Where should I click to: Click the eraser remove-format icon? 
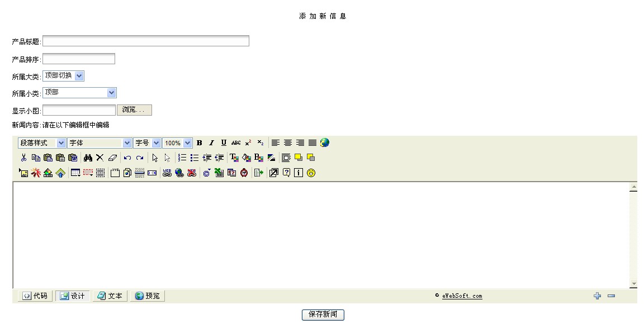tap(112, 158)
